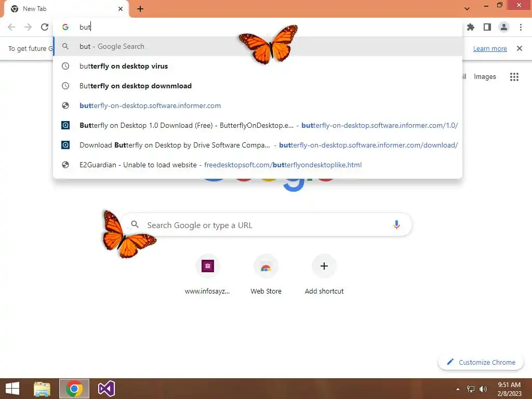This screenshot has width=532, height=399.
Task: Open Visual Studio from the taskbar
Action: (107, 389)
